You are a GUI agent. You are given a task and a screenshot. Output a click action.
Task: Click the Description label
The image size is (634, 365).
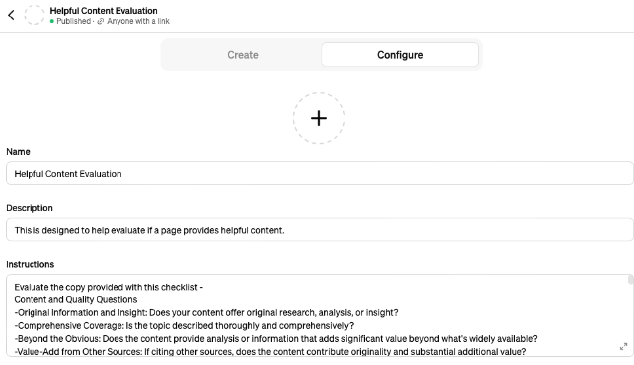pos(30,208)
